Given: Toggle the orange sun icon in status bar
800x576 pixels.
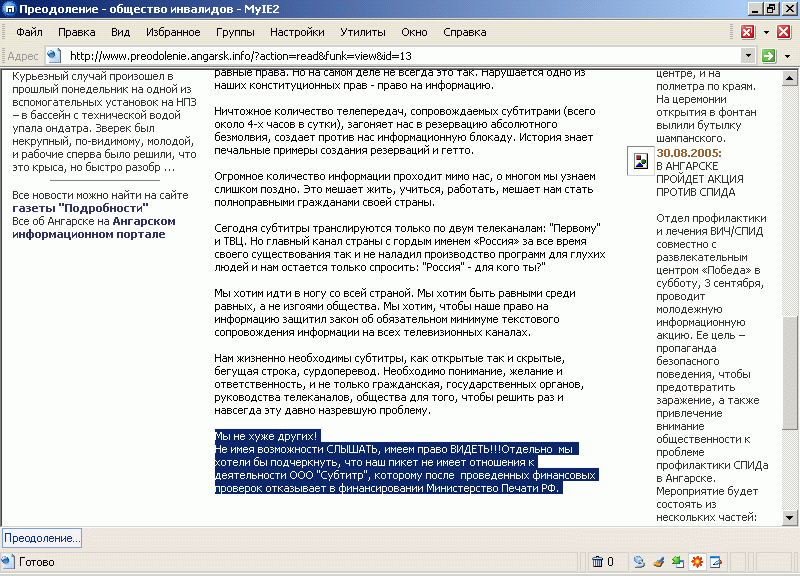Looking at the screenshot, I should [x=697, y=562].
